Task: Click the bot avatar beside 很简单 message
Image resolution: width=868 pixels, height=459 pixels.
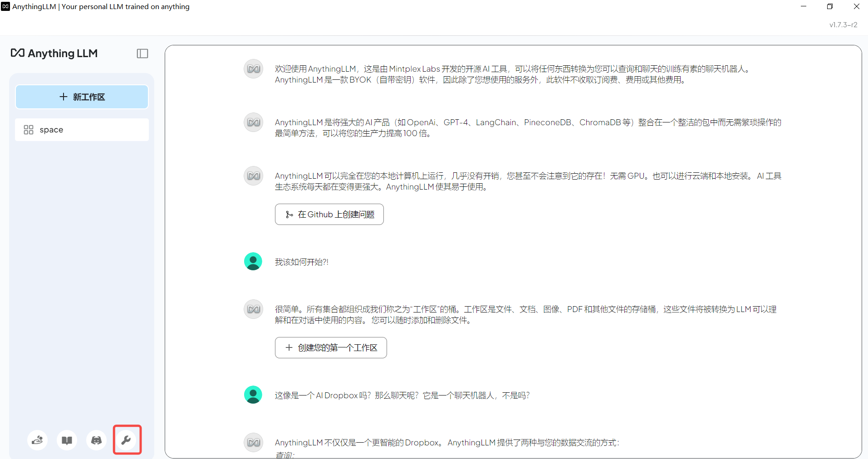Action: point(254,310)
